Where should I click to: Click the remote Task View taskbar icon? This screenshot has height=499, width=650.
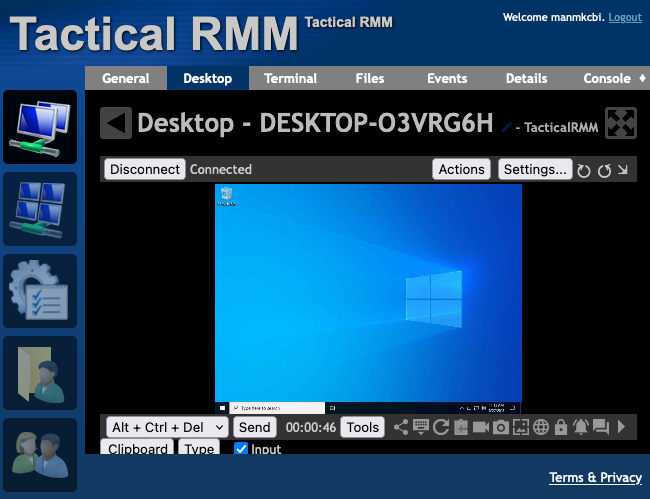pos(332,408)
